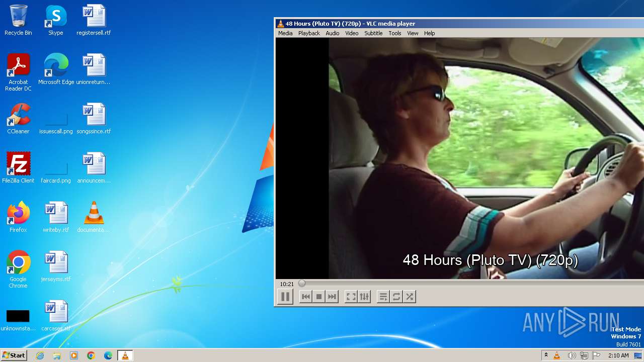
Task: Click the VLC cone icon in title bar
Action: click(280, 24)
